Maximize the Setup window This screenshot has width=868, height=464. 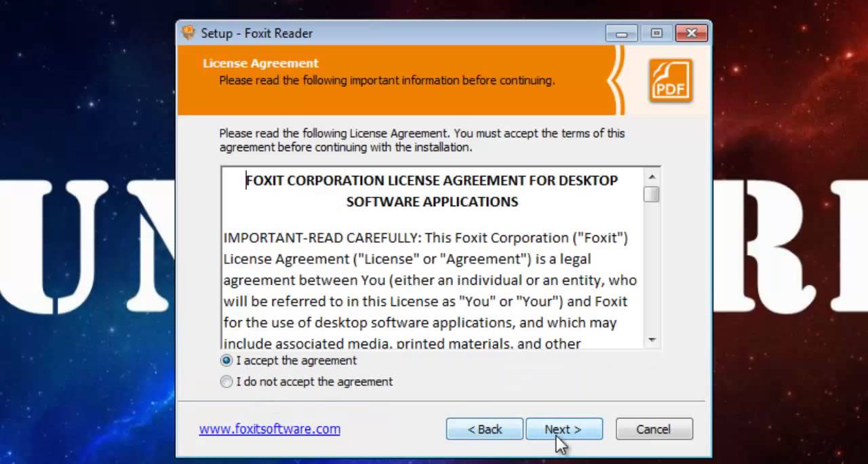[656, 33]
